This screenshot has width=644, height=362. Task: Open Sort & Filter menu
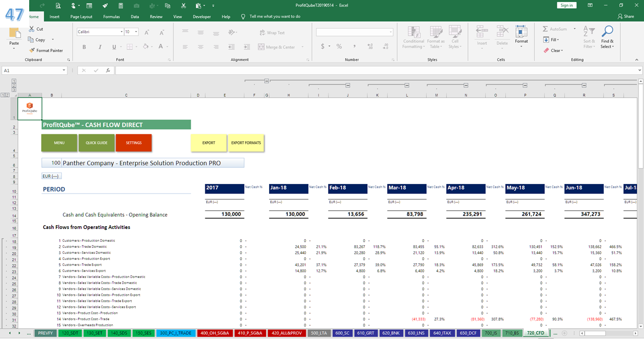pos(589,38)
